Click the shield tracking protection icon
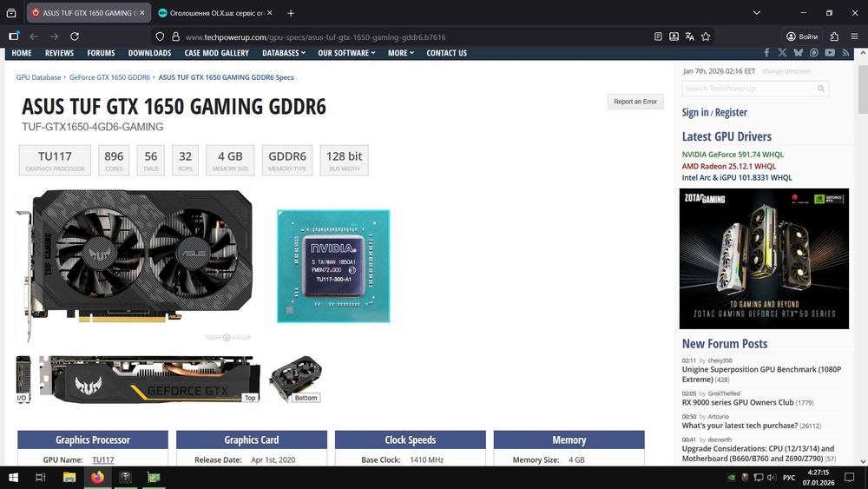The height and width of the screenshot is (489, 868). click(x=160, y=36)
